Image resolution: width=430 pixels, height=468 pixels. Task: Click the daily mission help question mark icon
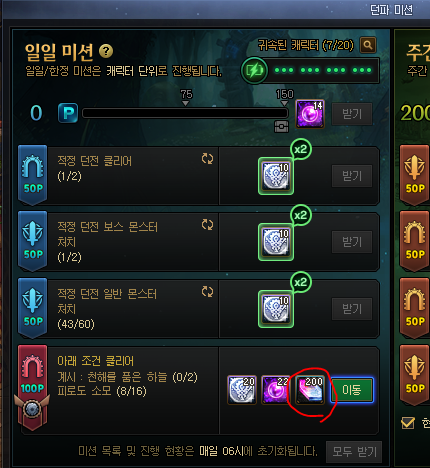106,51
